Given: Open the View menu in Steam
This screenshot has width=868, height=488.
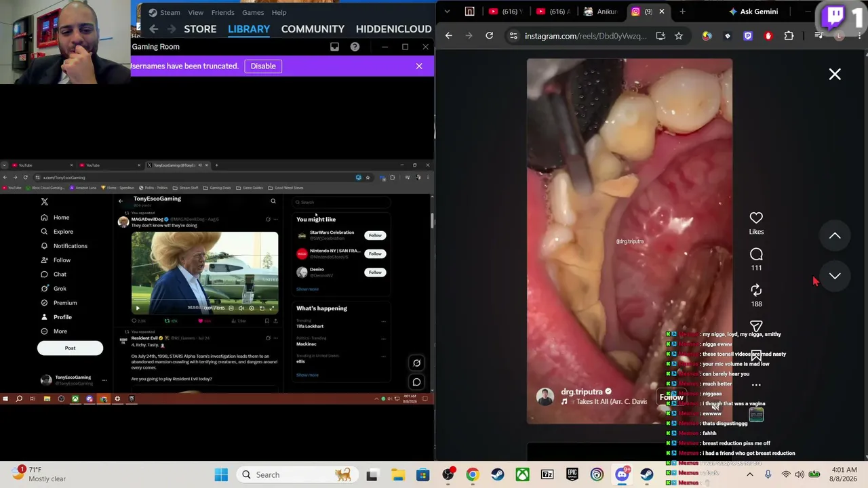Looking at the screenshot, I should coord(195,12).
